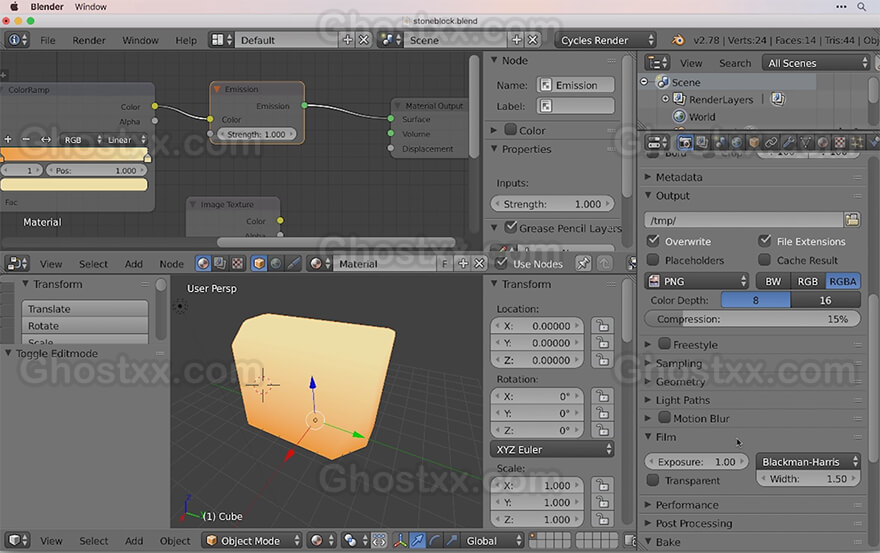This screenshot has width=880, height=553.
Task: Select the Compositing node tree type
Action: click(x=220, y=263)
